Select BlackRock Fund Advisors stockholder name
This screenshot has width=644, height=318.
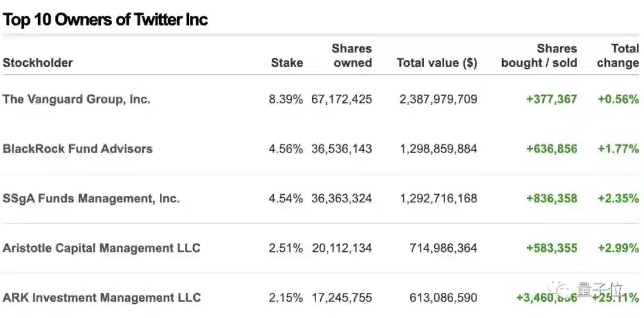tap(78, 148)
